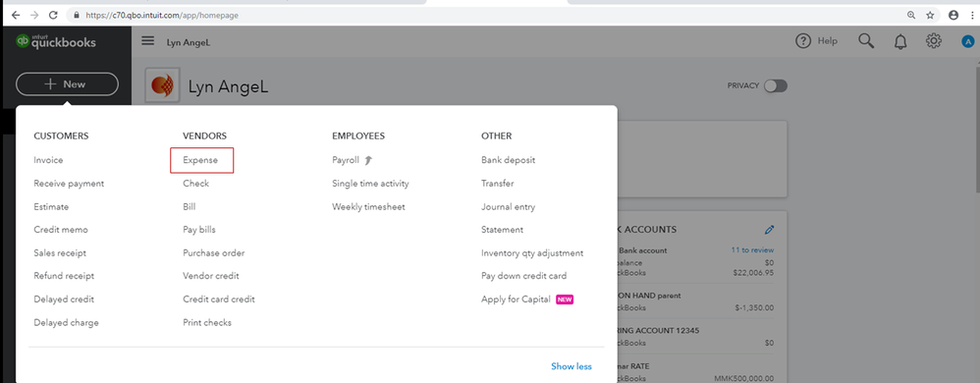Select Delayed credit

pyautogui.click(x=64, y=300)
